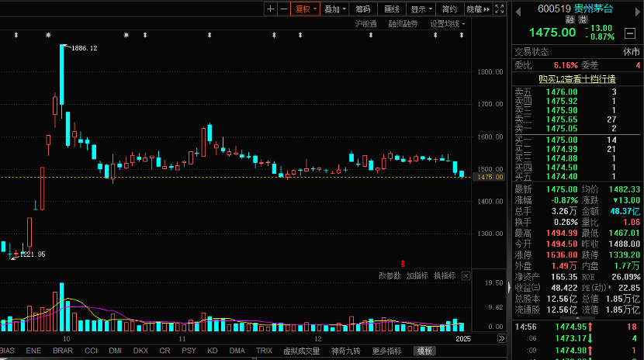644x360 pixels.
Task: Zoom in the chart with plus icon
Action: [270, 9]
